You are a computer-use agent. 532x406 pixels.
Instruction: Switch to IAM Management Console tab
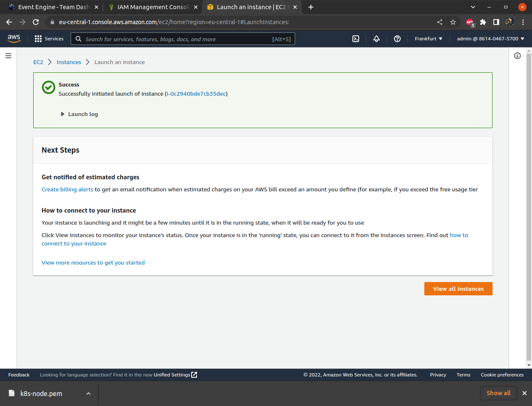pyautogui.click(x=153, y=7)
